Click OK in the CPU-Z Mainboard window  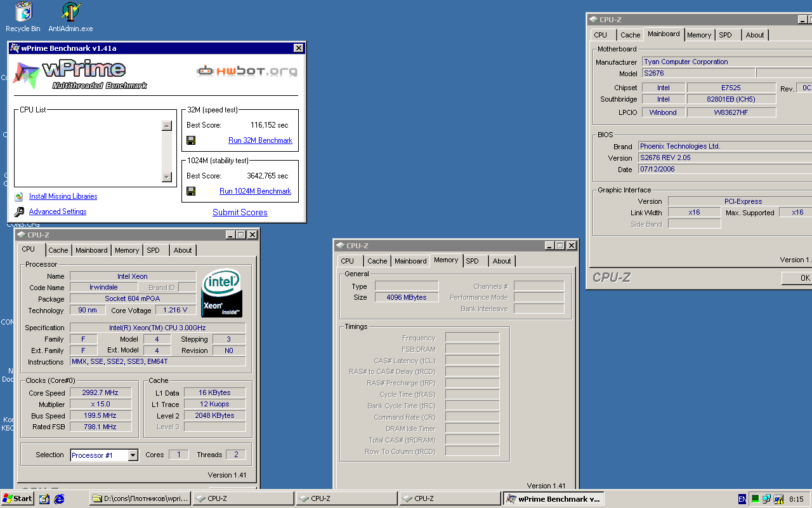tap(797, 278)
